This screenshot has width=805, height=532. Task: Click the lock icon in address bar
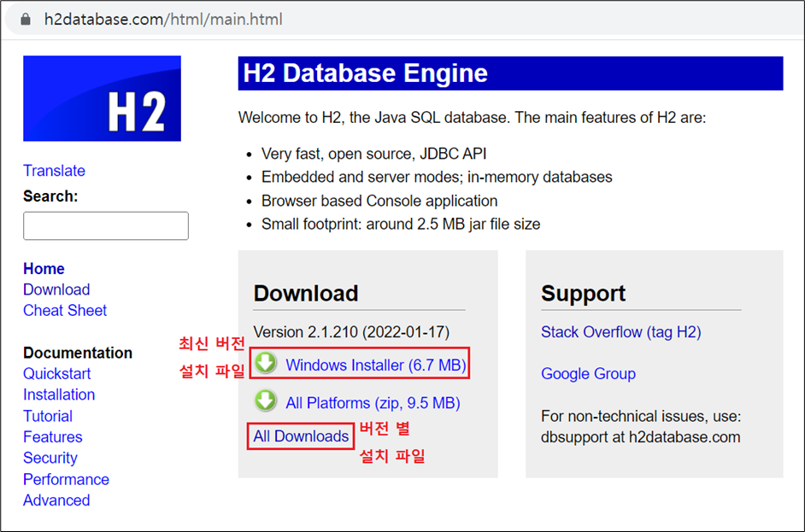tap(25, 20)
